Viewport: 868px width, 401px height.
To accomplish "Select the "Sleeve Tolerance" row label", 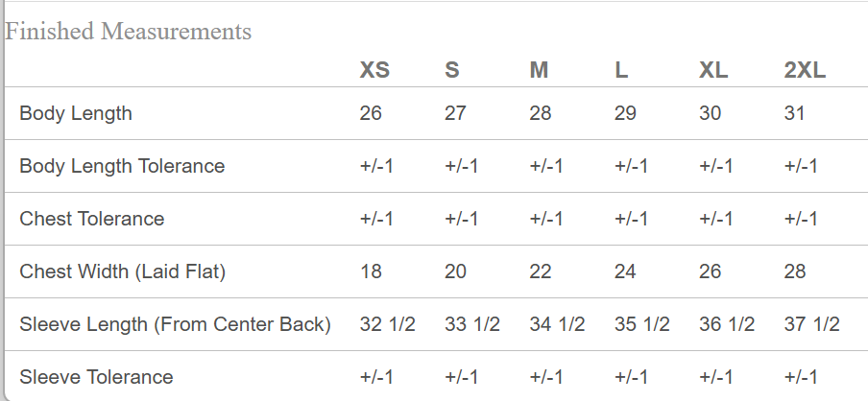I will pyautogui.click(x=96, y=377).
